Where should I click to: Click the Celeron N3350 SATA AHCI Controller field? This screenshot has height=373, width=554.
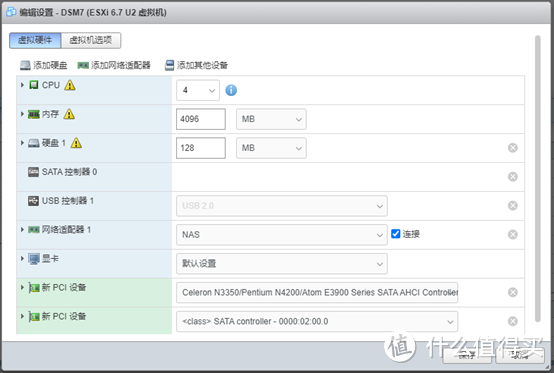(x=317, y=292)
